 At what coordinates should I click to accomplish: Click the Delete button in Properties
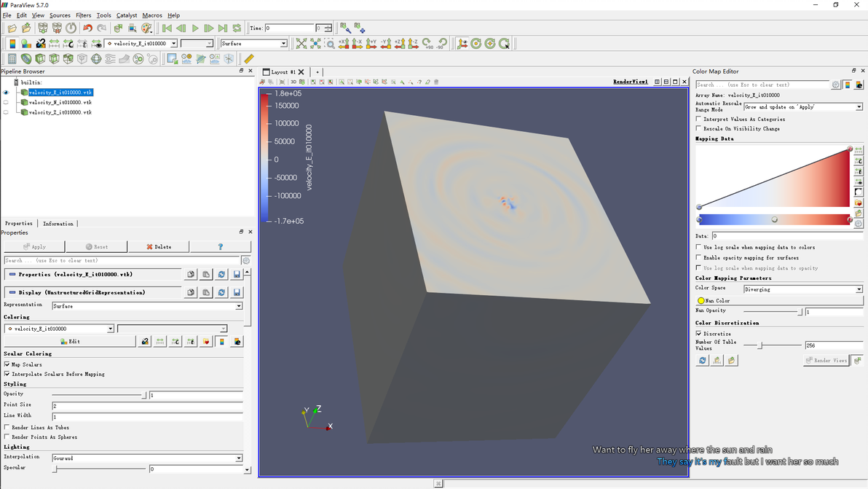click(159, 247)
